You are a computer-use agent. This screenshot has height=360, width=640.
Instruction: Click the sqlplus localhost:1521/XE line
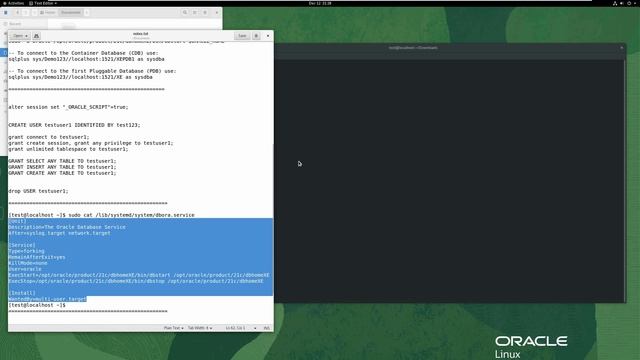[x=80, y=77]
